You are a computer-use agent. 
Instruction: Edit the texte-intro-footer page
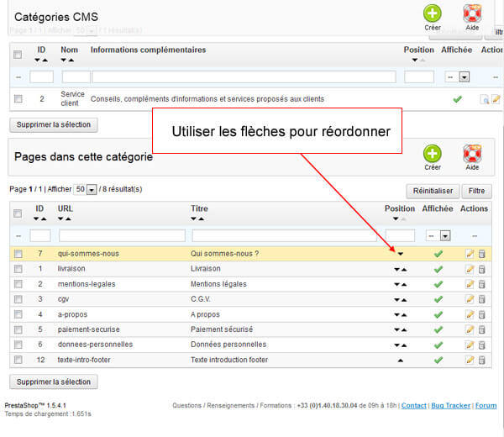470,361
